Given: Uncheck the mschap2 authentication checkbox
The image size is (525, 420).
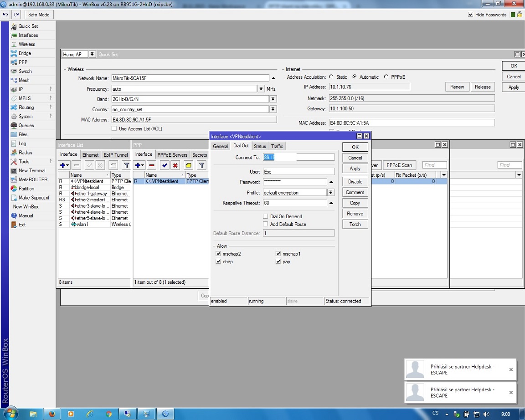Looking at the screenshot, I should click(x=218, y=254).
